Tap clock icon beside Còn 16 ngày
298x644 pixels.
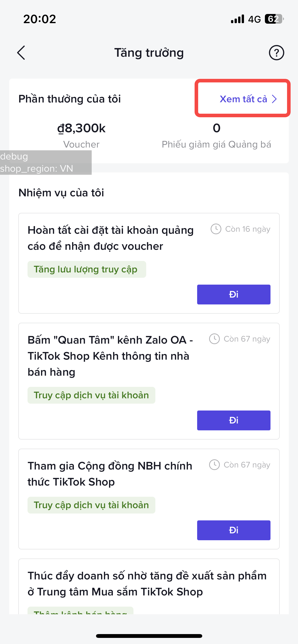click(216, 229)
